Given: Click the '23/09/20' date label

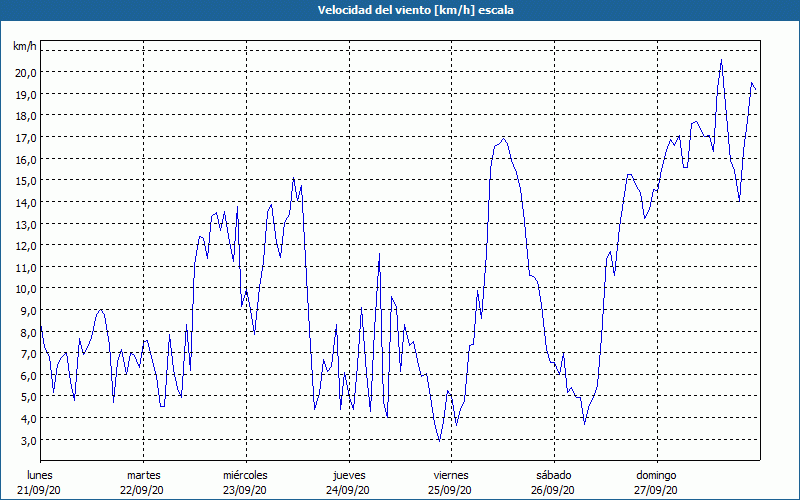Looking at the screenshot, I should point(245,490).
